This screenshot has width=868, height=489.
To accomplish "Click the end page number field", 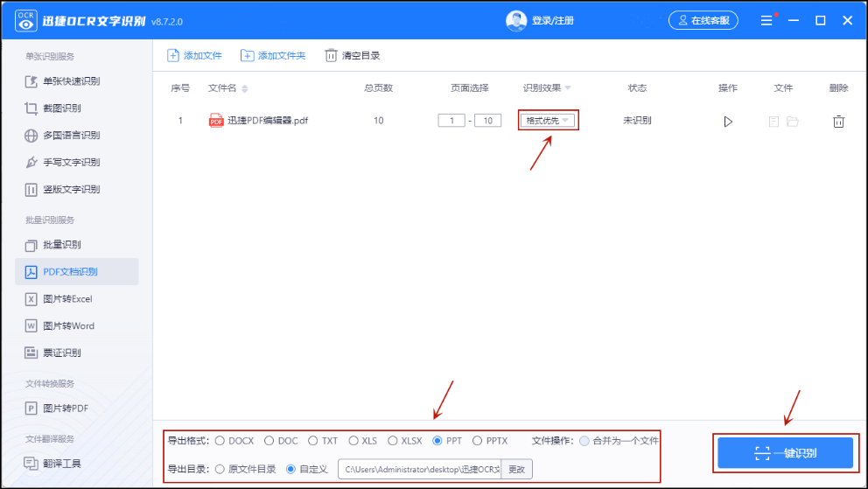I will click(487, 121).
